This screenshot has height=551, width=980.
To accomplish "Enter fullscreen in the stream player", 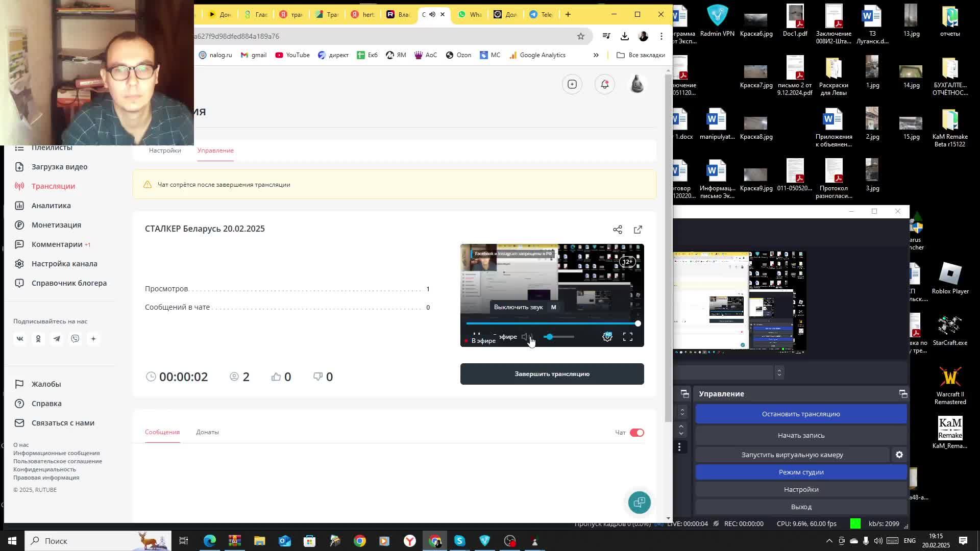I will click(x=628, y=337).
